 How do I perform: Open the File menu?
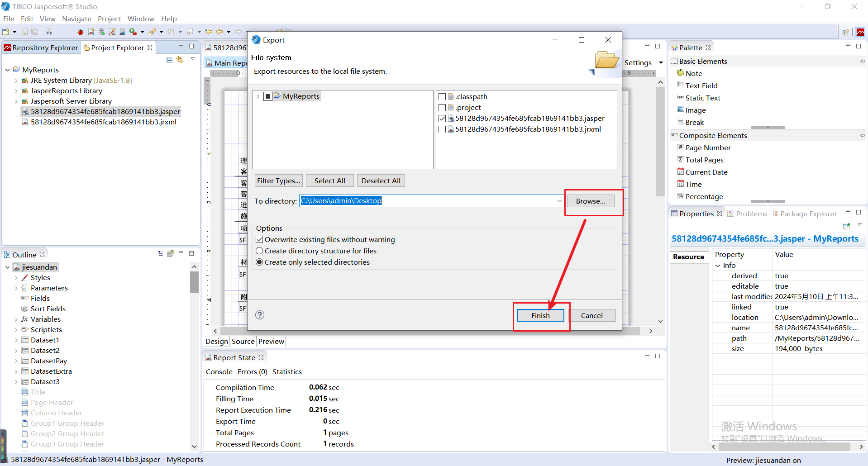coord(9,19)
